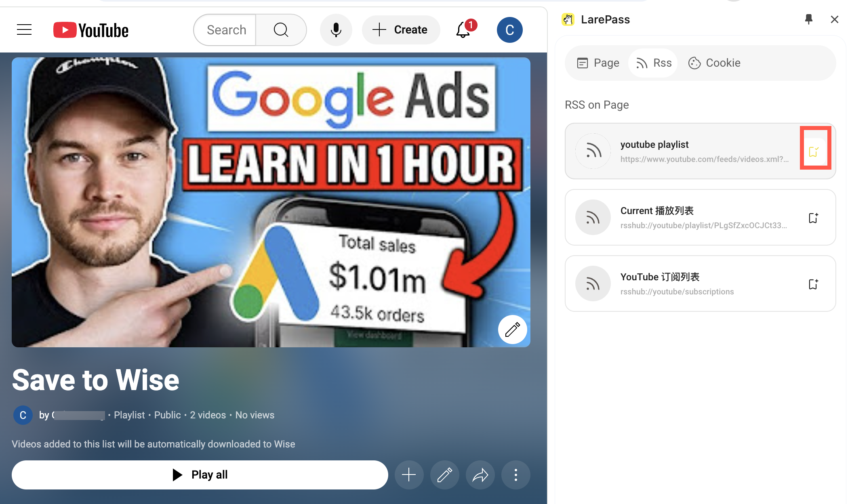The width and height of the screenshot is (850, 504).
Task: Go to the YouTube home logo
Action: click(x=91, y=30)
